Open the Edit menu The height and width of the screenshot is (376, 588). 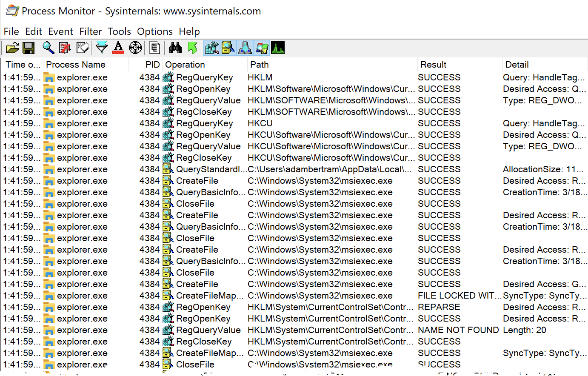point(34,31)
